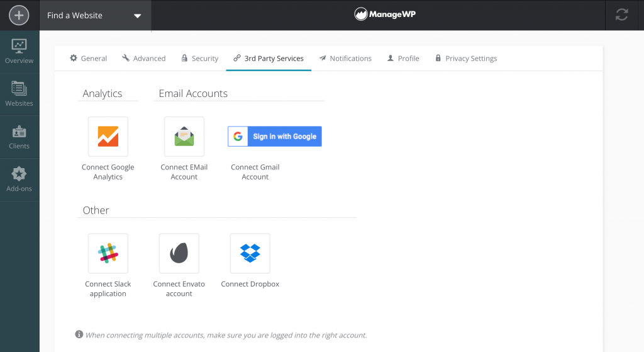Open the Find a Website dropdown
Screen dimensions: 644x352
96,16
